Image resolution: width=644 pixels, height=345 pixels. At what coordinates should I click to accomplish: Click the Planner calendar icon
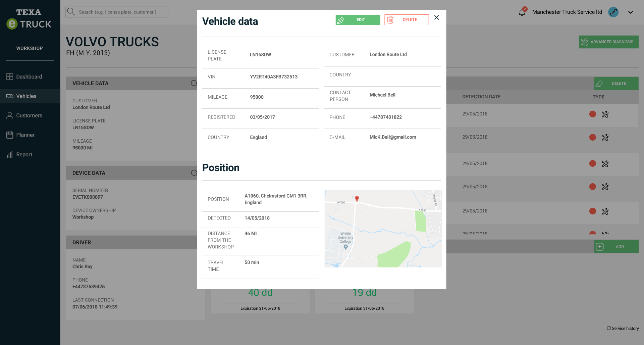[x=10, y=135]
